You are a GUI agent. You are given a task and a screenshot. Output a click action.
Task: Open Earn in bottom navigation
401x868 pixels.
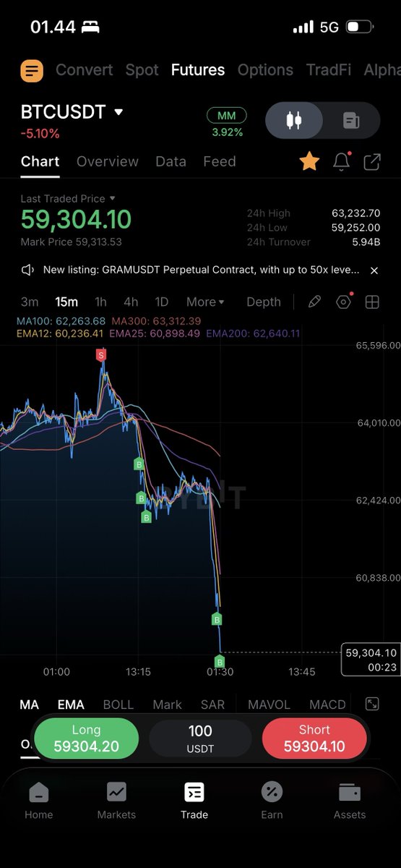(x=272, y=801)
